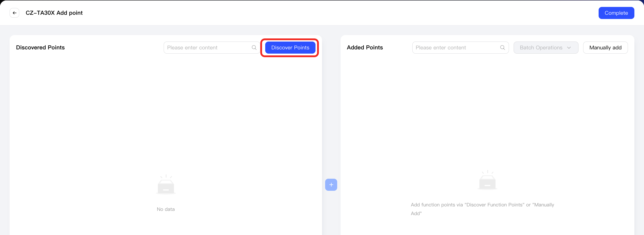Start scanning with Discover Points button
The image size is (644, 235).
[x=290, y=47]
